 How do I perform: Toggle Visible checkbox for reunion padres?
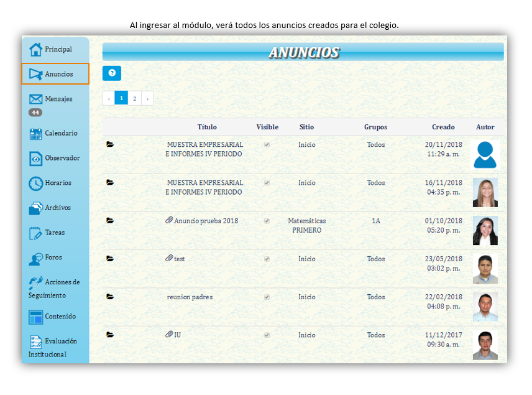(x=267, y=297)
